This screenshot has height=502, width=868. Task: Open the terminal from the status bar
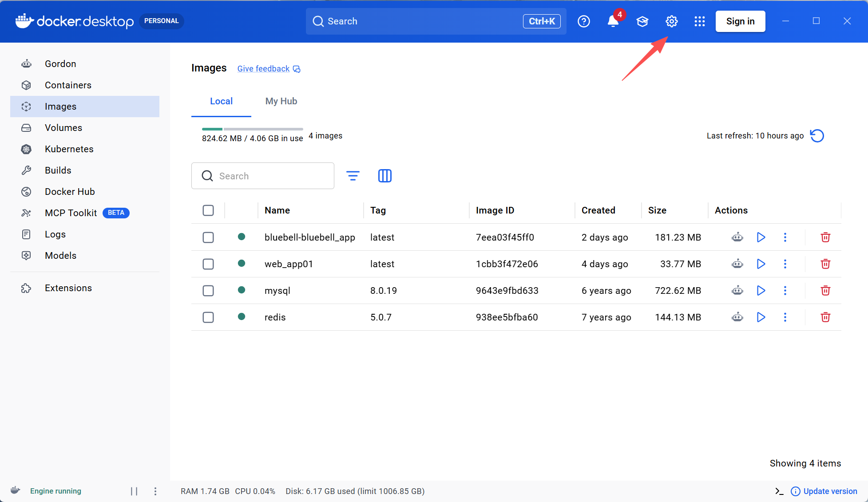point(779,491)
